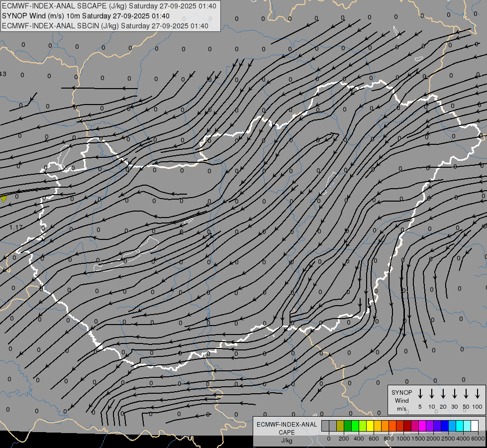
Task: Click the '600' CAPE legend tick label
Action: click(374, 439)
